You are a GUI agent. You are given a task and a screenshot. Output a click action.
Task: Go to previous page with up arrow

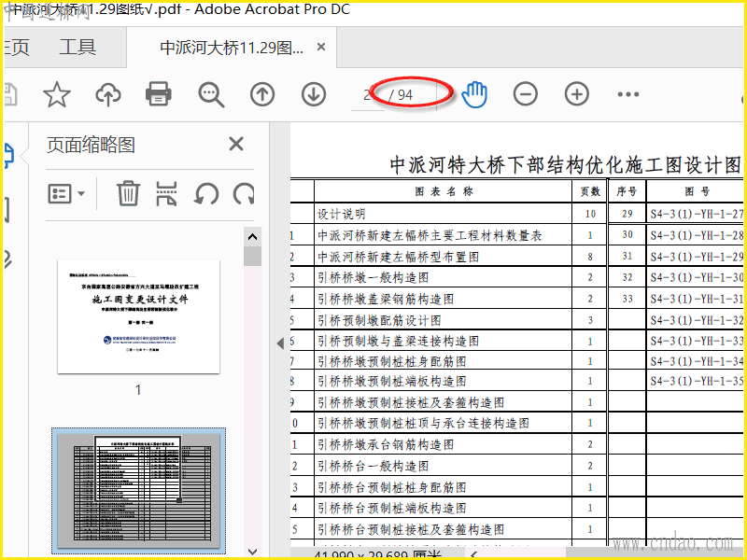[x=262, y=94]
